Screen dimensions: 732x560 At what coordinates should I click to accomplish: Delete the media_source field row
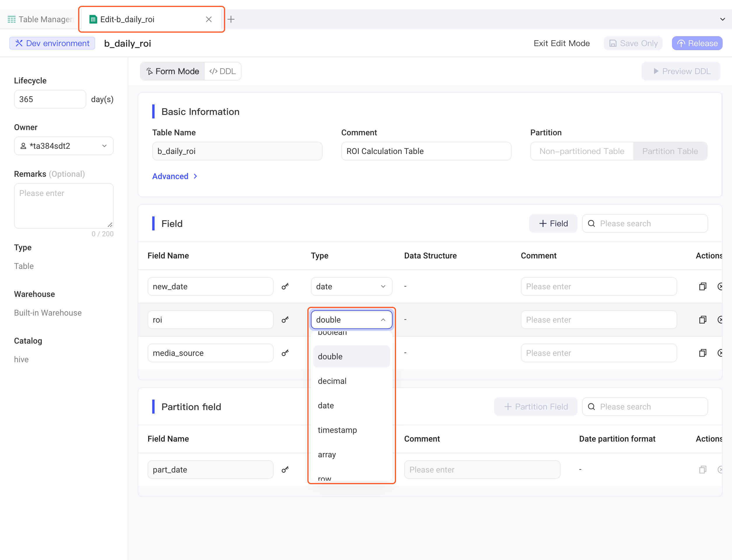tap(720, 353)
